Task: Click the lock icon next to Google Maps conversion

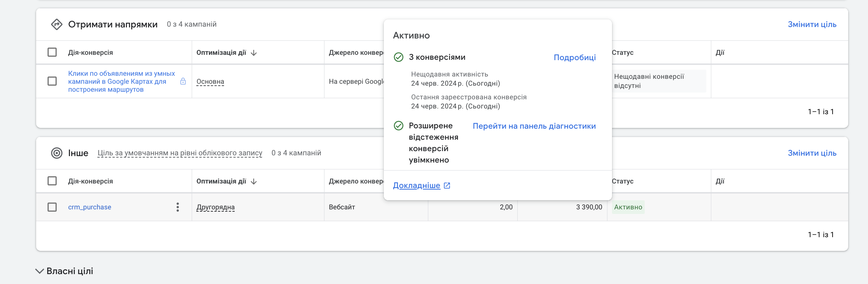Action: pos(183,81)
